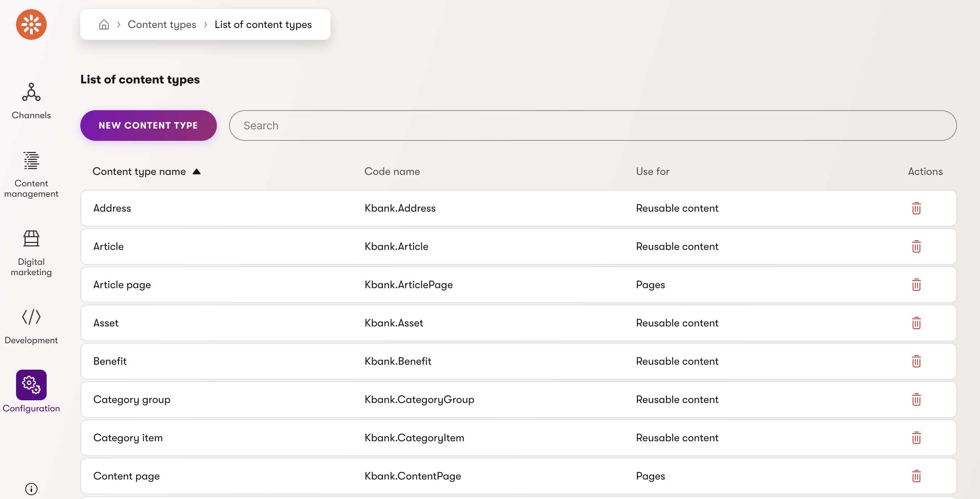980x499 pixels.
Task: Click the home breadcrumb icon
Action: click(104, 24)
